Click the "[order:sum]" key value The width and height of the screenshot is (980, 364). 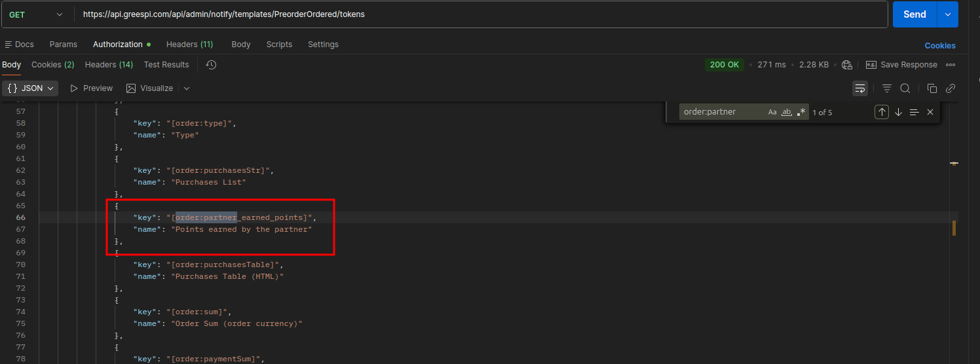198,312
